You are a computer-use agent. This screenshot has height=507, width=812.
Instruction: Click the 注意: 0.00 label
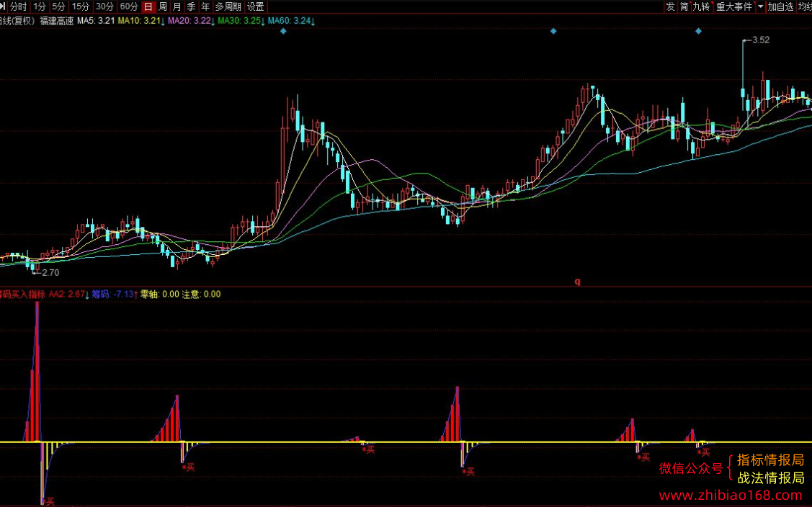click(202, 294)
